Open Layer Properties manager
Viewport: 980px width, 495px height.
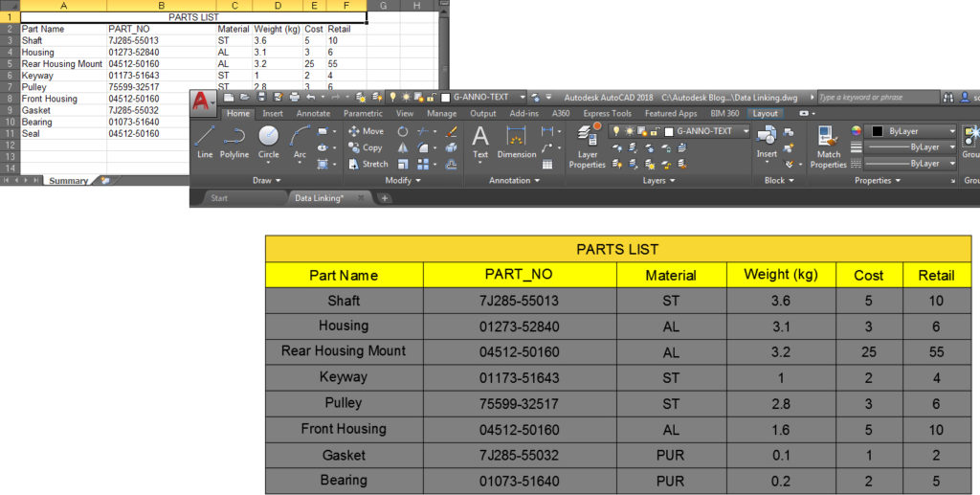[x=587, y=146]
